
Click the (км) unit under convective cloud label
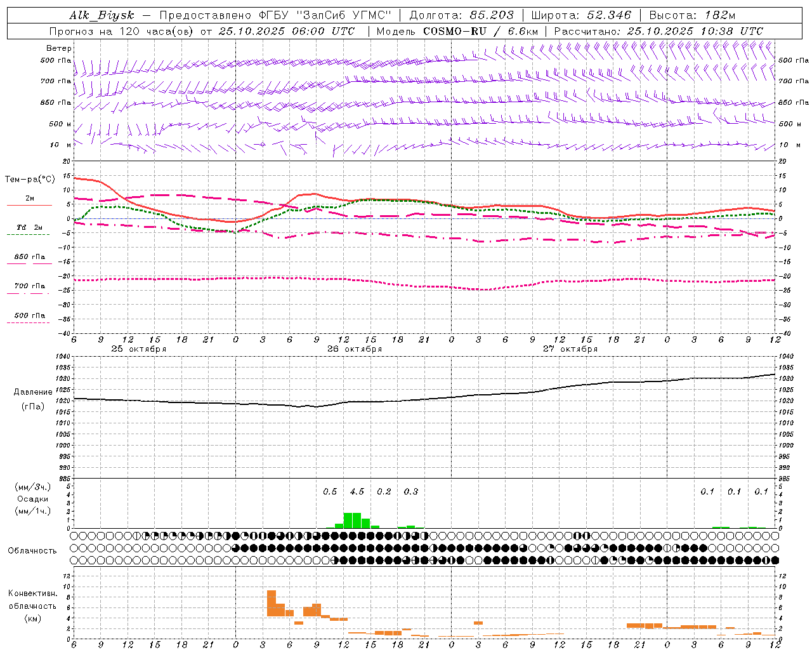(32, 618)
